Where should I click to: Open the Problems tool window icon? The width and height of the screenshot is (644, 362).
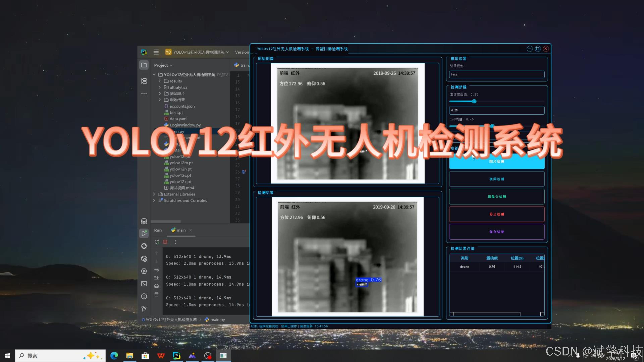pos(144,296)
